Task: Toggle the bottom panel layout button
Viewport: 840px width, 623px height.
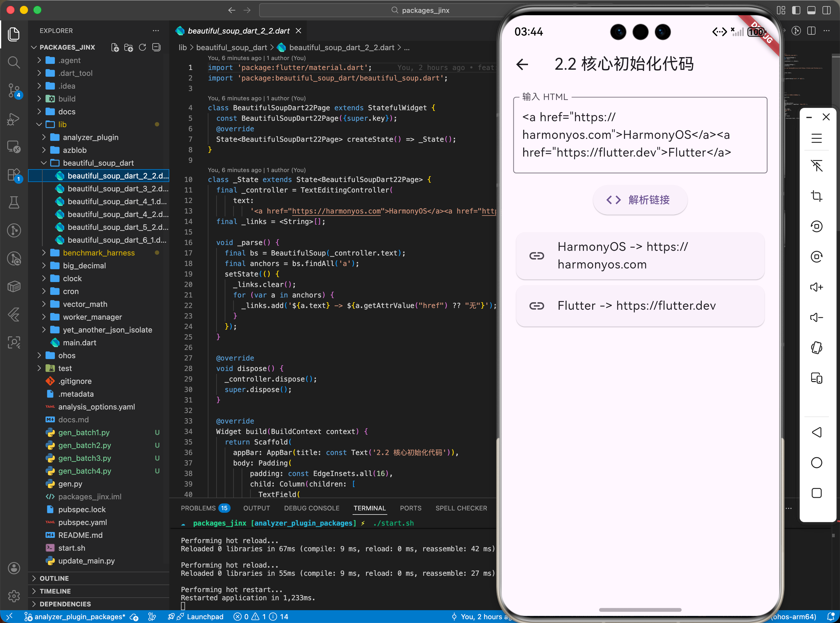Action: click(811, 10)
